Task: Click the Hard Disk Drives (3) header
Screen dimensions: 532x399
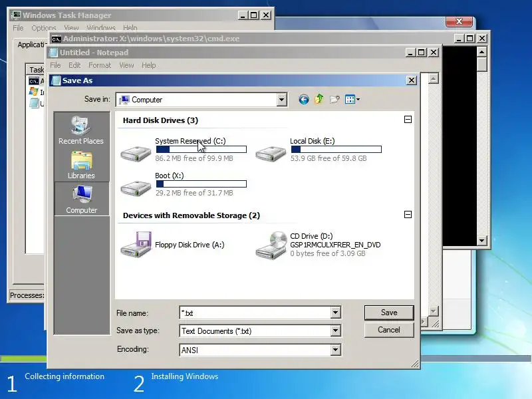Action: click(160, 120)
